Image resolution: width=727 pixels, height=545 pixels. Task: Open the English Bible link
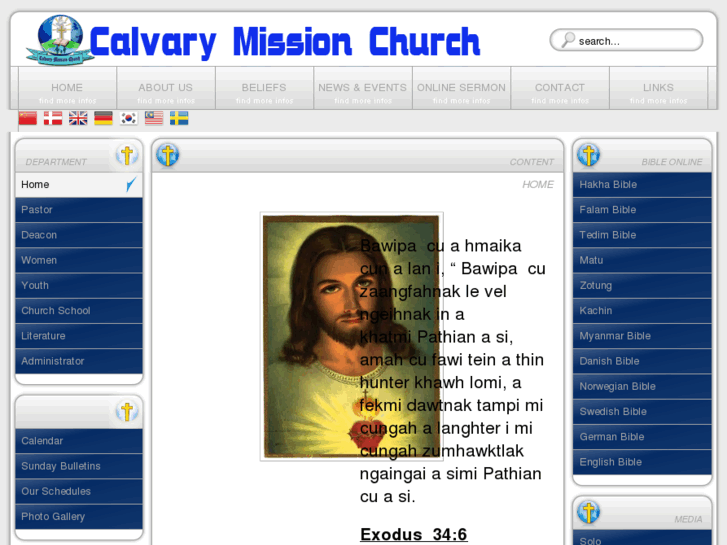coord(642,462)
